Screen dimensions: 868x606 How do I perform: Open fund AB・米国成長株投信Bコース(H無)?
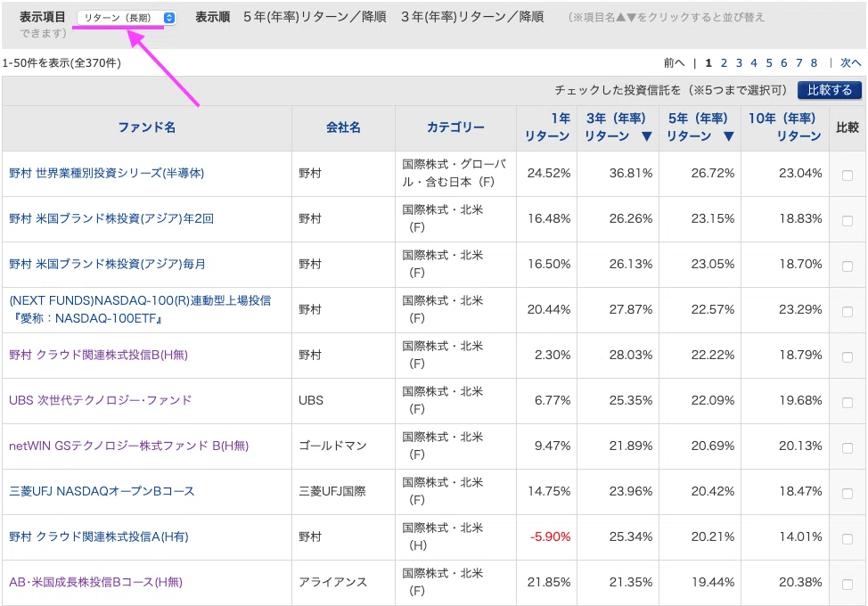(95, 582)
